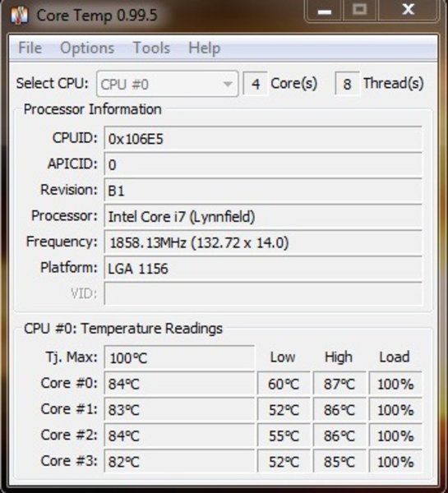Click Core #2 current temperature 84°C

click(179, 435)
